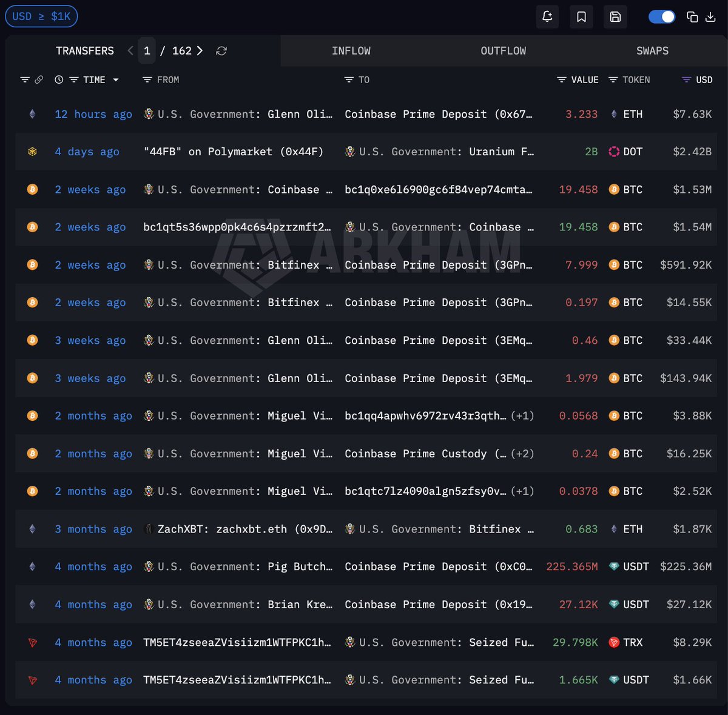Refresh transfers with the circular arrows icon
This screenshot has width=728, height=715.
coord(221,51)
